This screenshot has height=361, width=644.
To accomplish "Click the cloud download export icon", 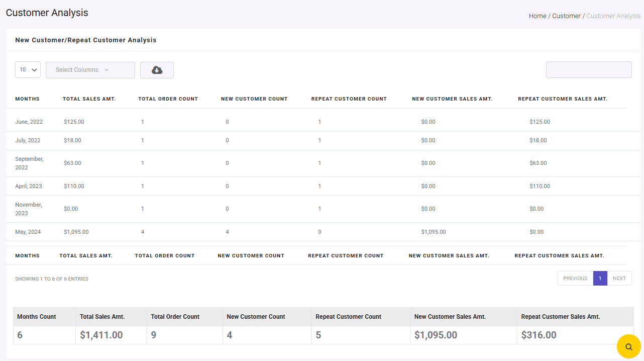I will click(x=157, y=70).
